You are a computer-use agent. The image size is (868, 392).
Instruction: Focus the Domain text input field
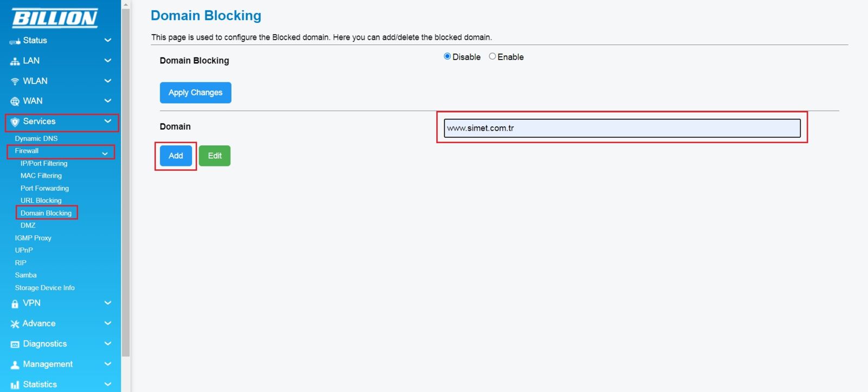[x=622, y=128]
